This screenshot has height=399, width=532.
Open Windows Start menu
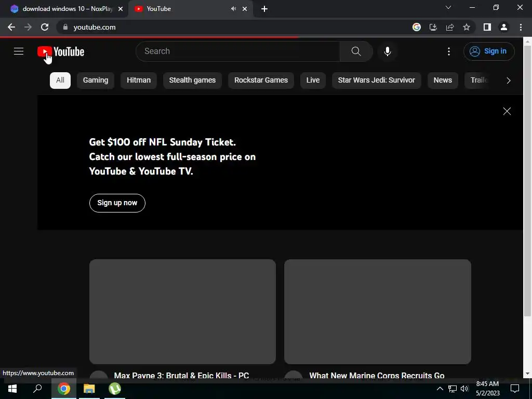12,389
